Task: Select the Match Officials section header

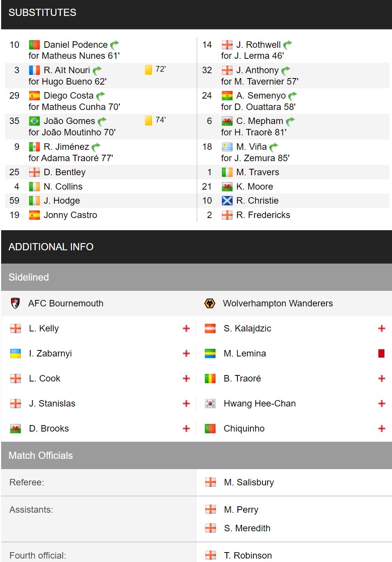Action: pyautogui.click(x=197, y=455)
